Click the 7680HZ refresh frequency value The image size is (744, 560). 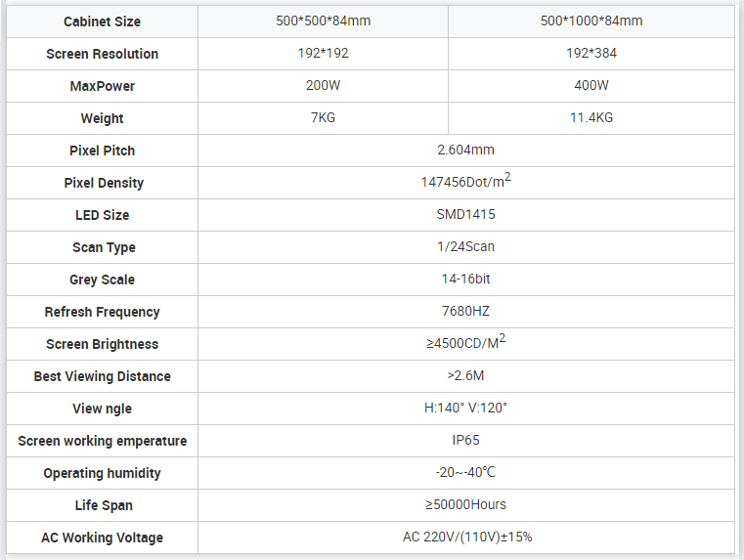[465, 312]
